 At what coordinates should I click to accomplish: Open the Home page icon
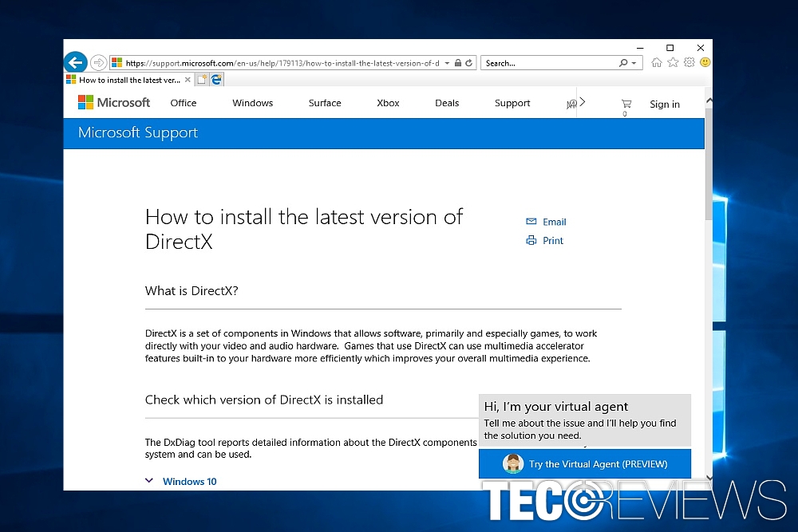click(657, 62)
